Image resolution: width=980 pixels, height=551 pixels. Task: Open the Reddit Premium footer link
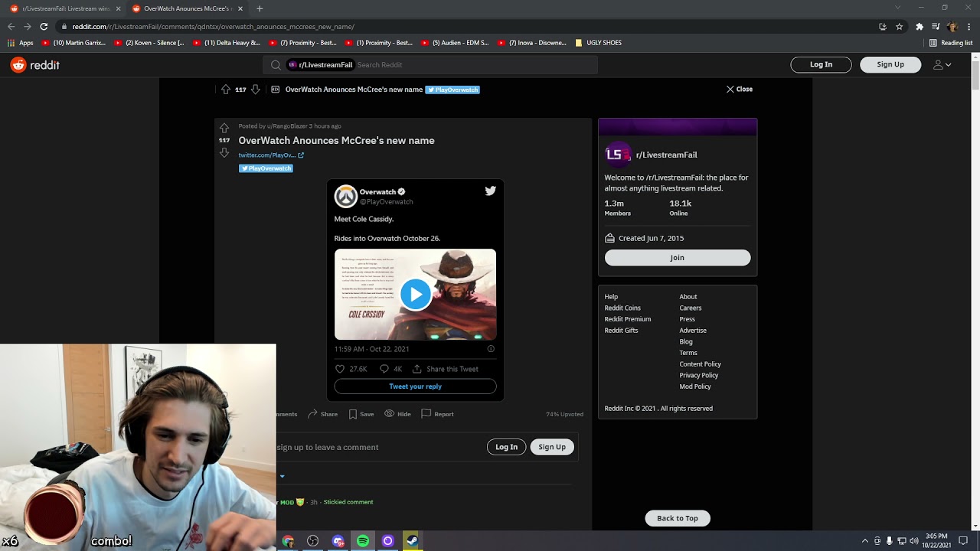click(x=628, y=319)
